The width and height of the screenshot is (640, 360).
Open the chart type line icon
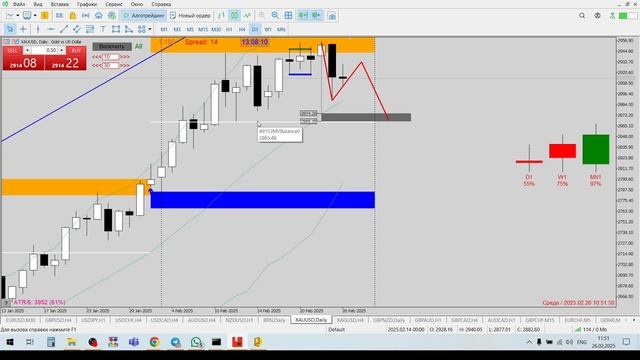(10, 16)
